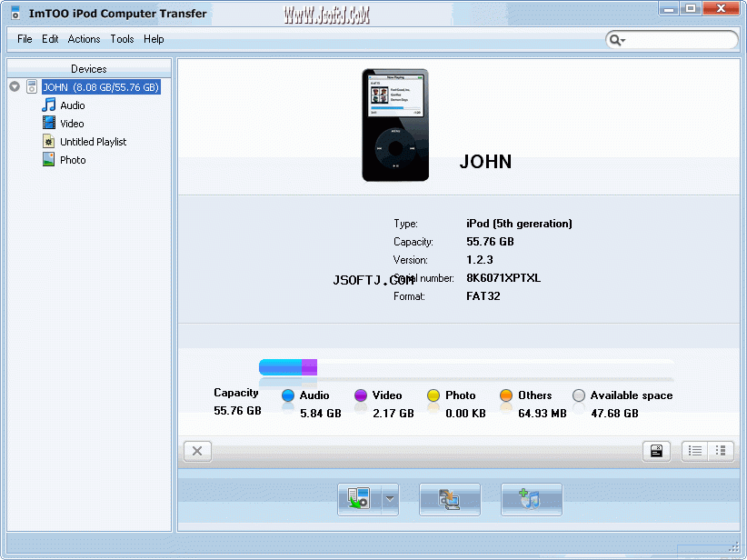
Task: Close the ImTOO iPod Computer Transfer window
Action: pos(721,8)
